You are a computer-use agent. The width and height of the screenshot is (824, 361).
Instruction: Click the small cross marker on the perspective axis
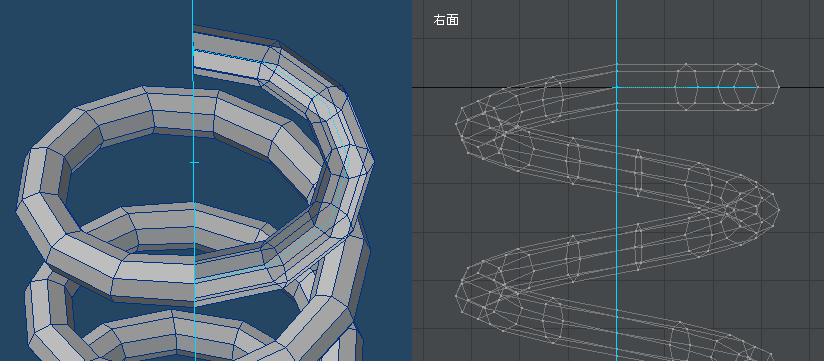[x=194, y=163]
